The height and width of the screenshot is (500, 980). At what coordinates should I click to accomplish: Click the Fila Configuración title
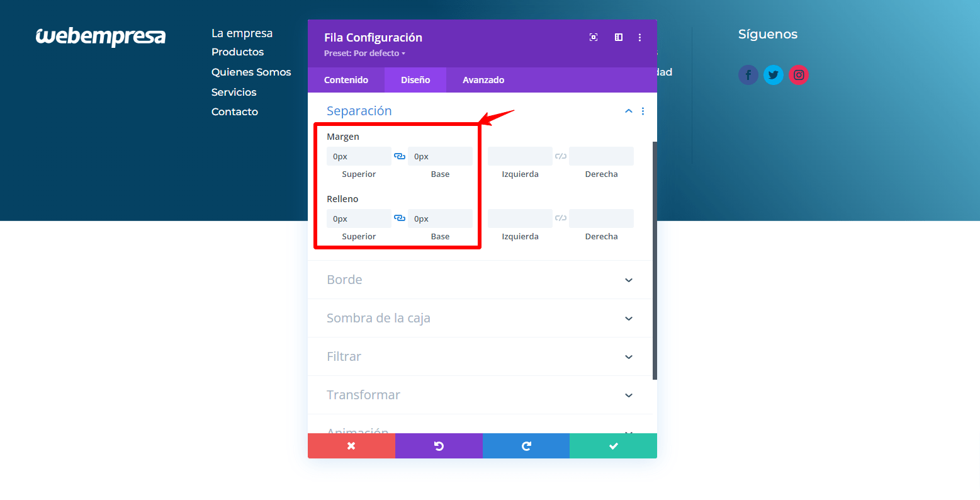pos(373,37)
